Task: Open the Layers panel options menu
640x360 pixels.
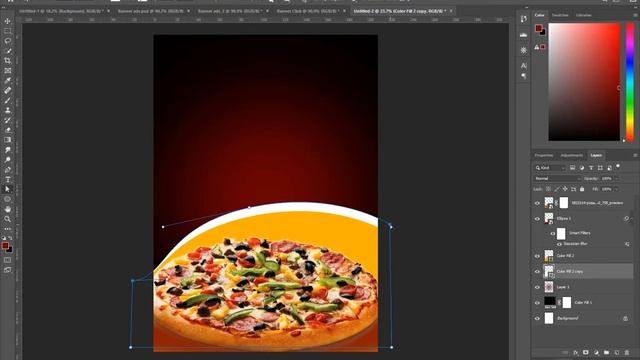Action: (635, 155)
